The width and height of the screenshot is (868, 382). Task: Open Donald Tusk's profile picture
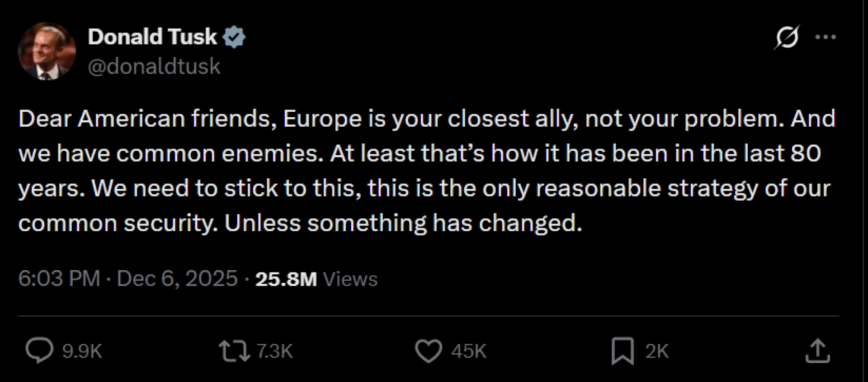click(x=47, y=51)
